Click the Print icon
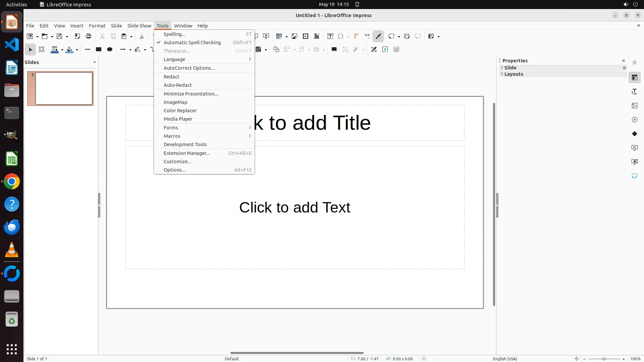644x362 pixels. pos(89,37)
